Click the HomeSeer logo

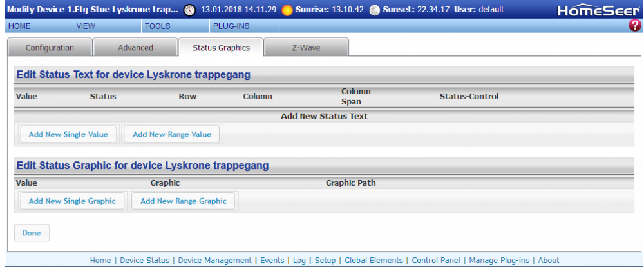click(598, 10)
